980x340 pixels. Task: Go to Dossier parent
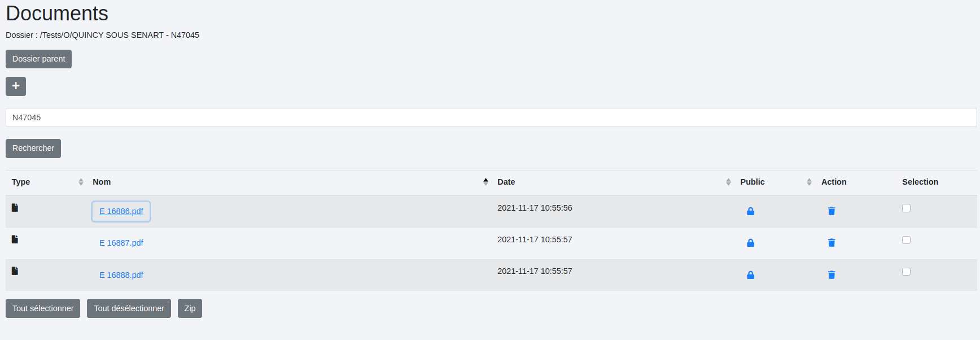38,59
